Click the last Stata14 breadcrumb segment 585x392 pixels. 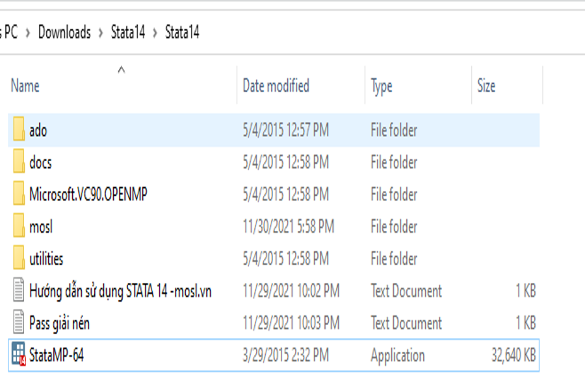[182, 32]
